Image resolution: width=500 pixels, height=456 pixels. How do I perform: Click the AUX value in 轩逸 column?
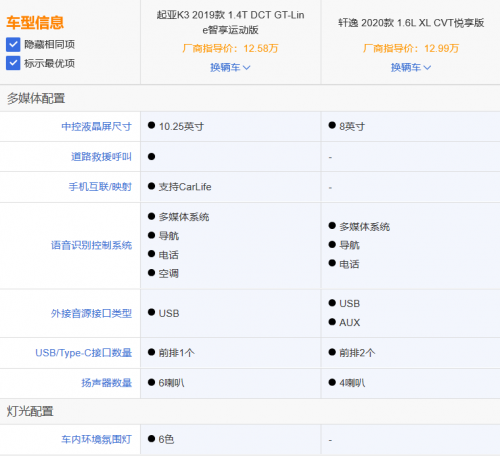click(x=350, y=323)
